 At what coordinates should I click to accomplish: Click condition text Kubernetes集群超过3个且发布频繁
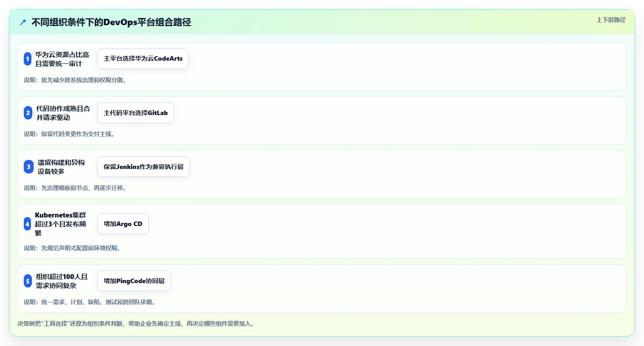[61, 224]
